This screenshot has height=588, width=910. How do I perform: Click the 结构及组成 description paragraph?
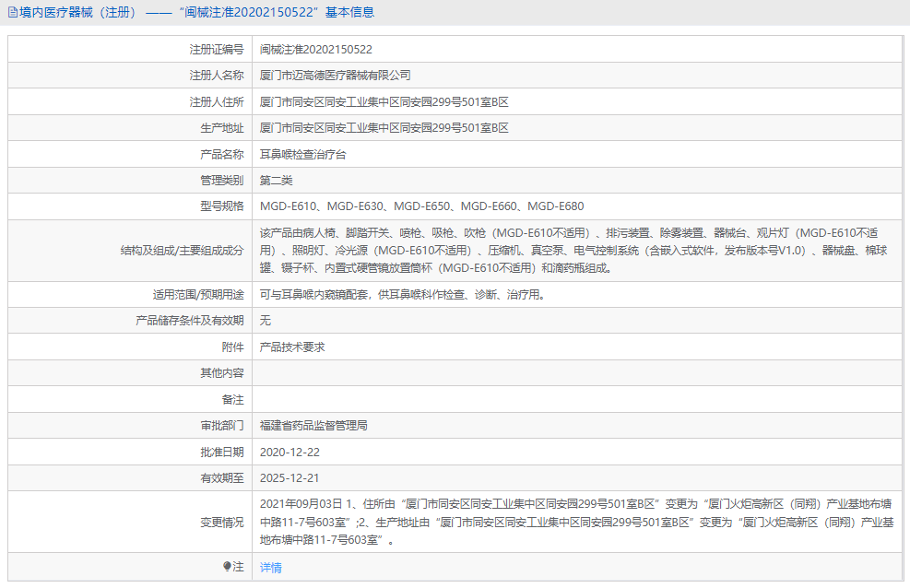(x=573, y=251)
